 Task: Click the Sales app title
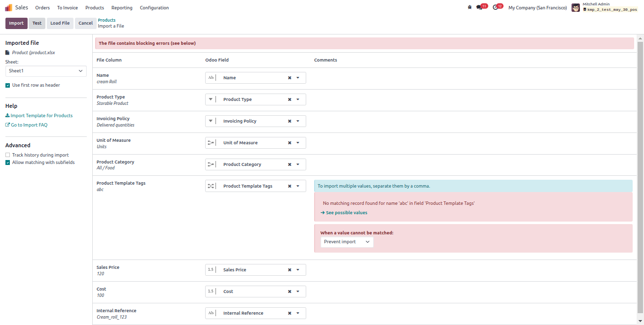click(x=22, y=8)
